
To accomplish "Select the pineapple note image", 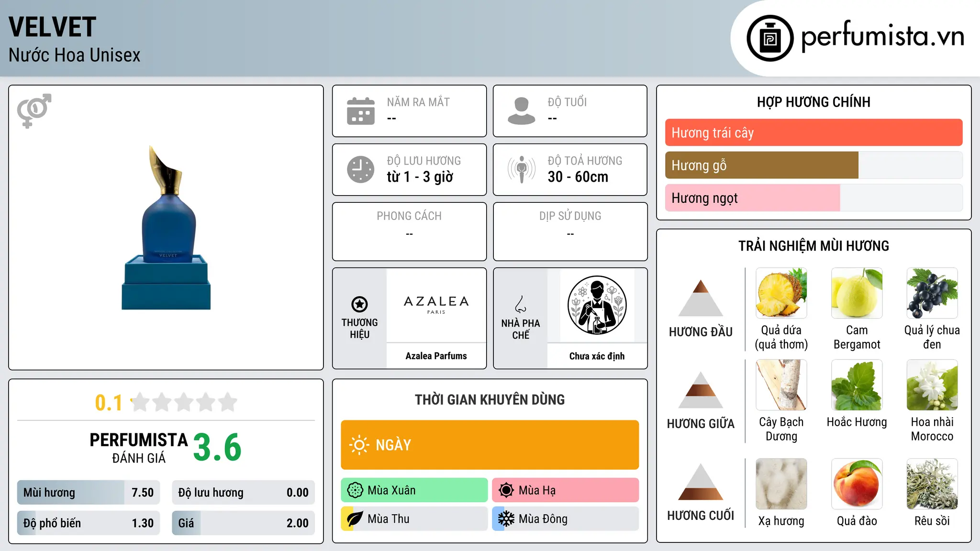I will [781, 293].
